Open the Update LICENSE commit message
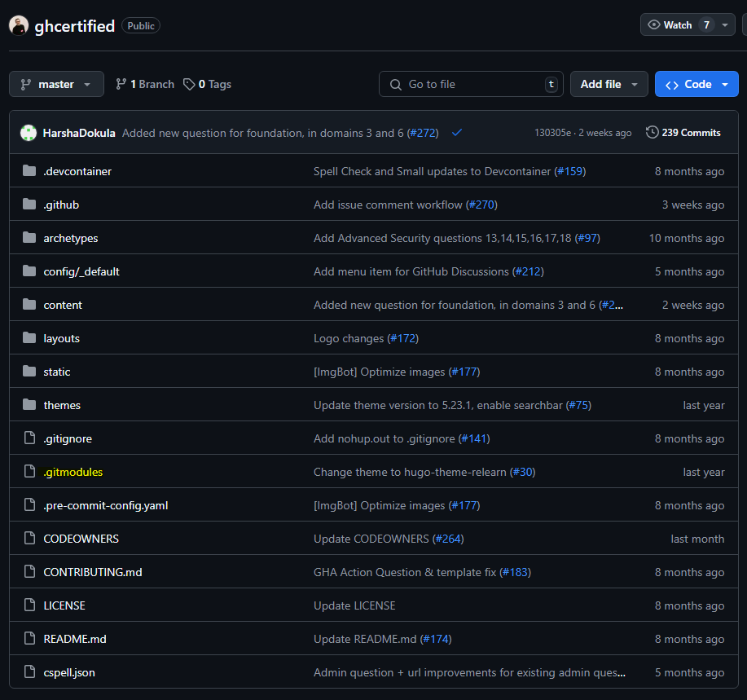Viewport: 747px width, 700px height. (x=354, y=605)
